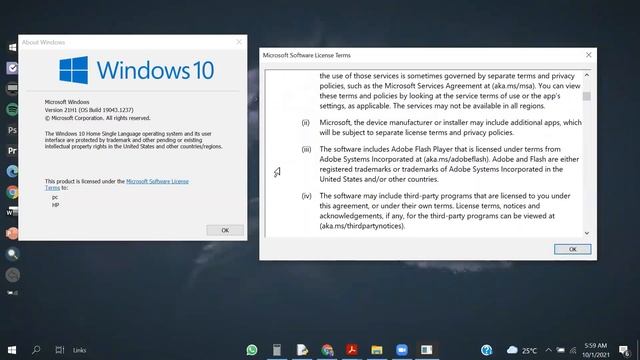The height and width of the screenshot is (360, 640).
Task: Click the text 'Version 21H1 (OS Build 19043.1237)'
Action: pyautogui.click(x=89, y=110)
